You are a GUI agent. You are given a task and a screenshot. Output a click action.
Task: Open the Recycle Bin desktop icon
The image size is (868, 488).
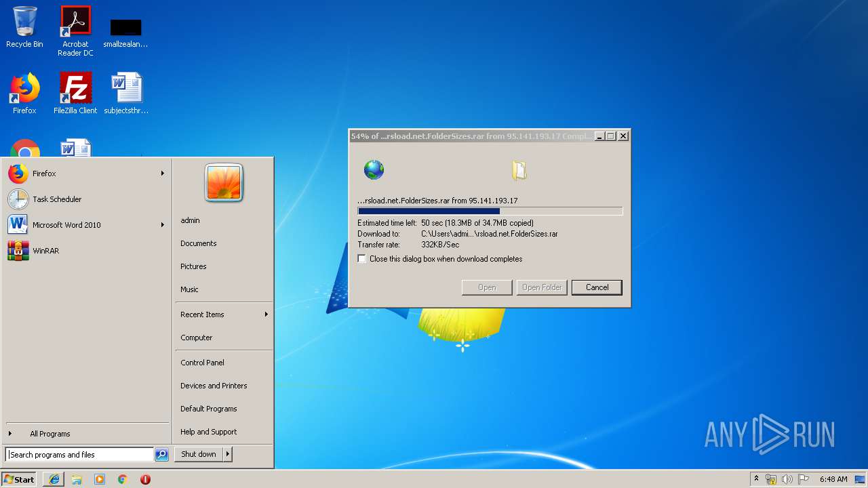[24, 28]
